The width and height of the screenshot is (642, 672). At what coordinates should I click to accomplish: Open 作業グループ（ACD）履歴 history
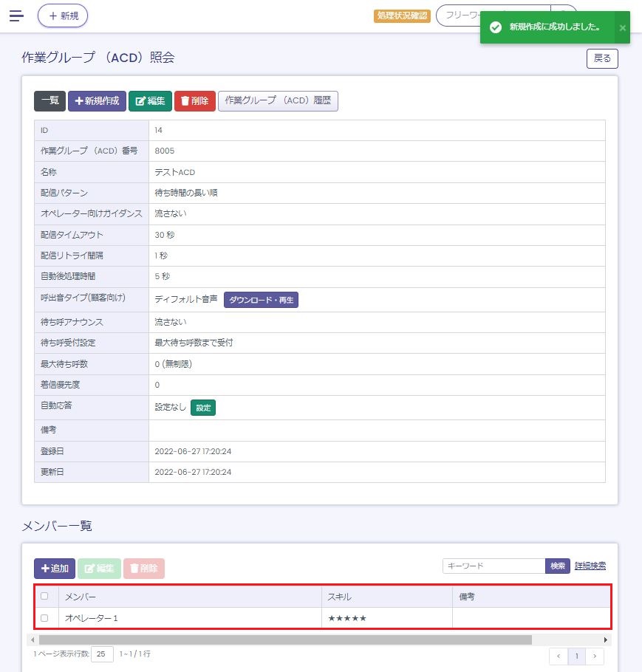point(278,101)
